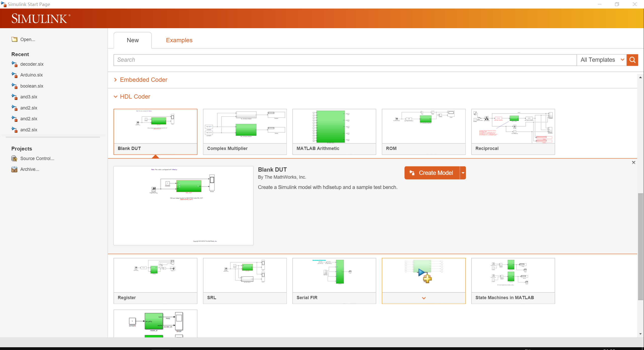Open Arduino.slx from recent list
This screenshot has height=350, width=644.
click(31, 75)
